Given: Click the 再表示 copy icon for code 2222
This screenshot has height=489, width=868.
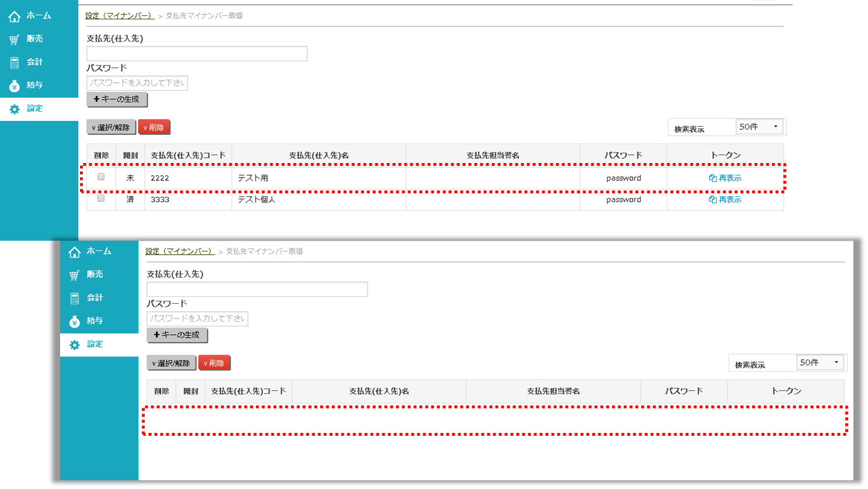Looking at the screenshot, I should pos(712,178).
